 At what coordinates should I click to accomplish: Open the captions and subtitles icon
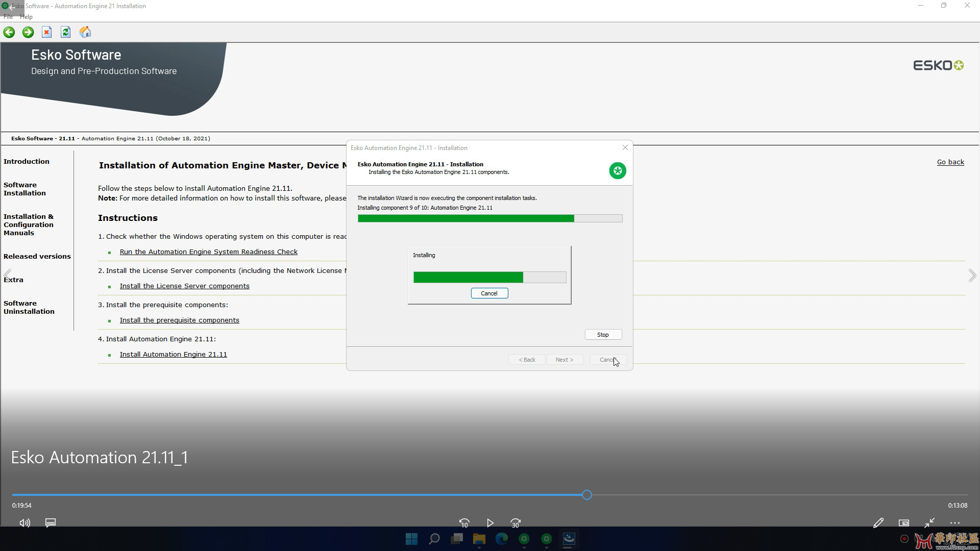pyautogui.click(x=51, y=523)
